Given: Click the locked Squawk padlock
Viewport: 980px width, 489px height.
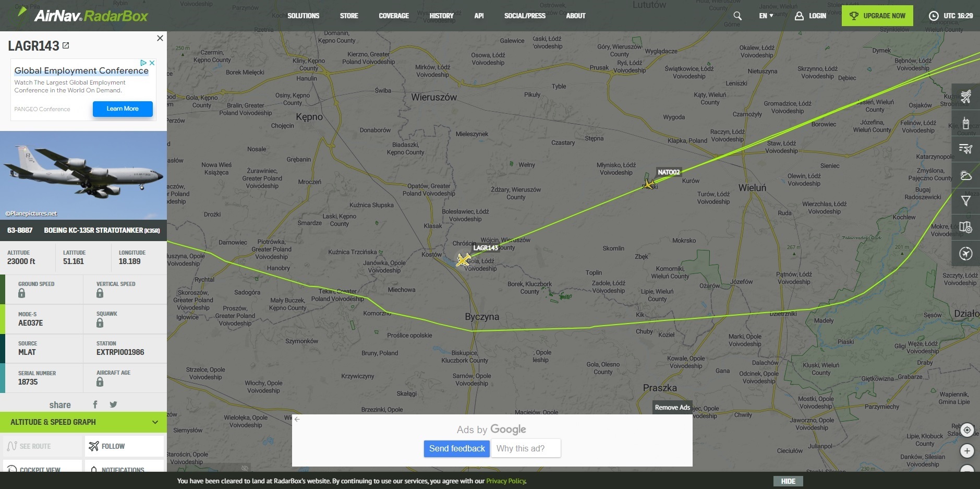Looking at the screenshot, I should pos(100,323).
